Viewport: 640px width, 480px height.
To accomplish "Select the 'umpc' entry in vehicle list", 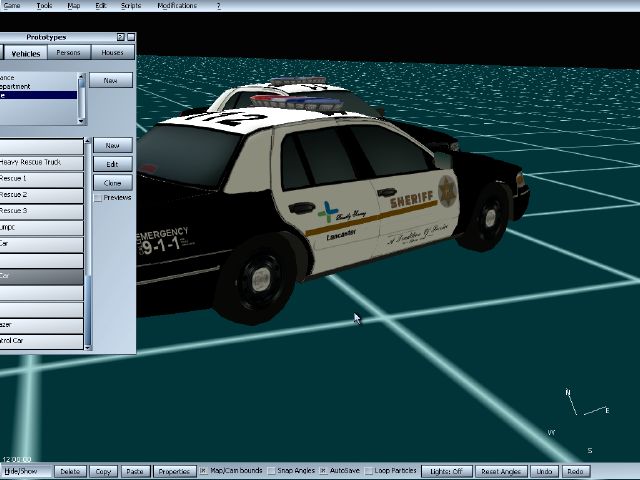I will (x=41, y=227).
